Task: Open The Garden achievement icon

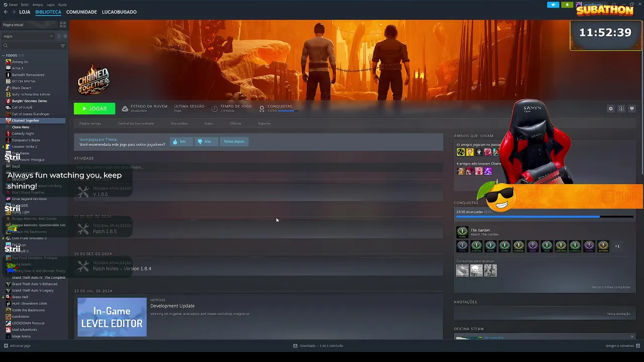Action: point(462,232)
